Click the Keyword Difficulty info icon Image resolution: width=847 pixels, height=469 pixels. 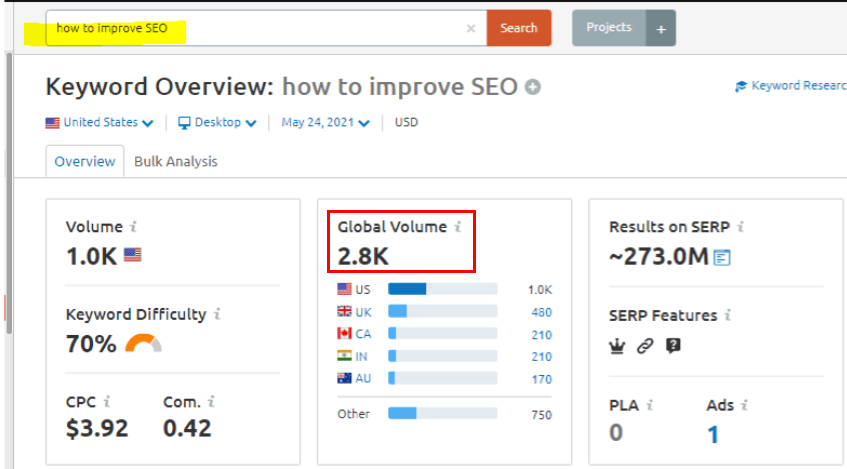click(217, 314)
